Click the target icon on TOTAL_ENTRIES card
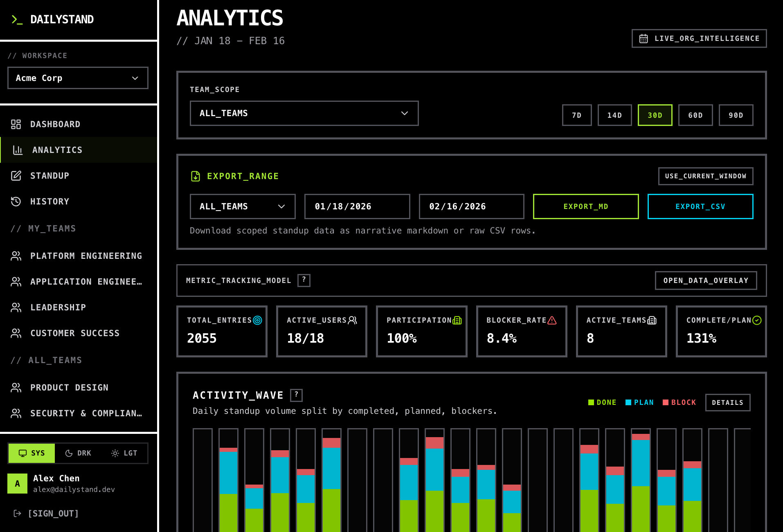This screenshot has width=783, height=532. pyautogui.click(x=258, y=320)
